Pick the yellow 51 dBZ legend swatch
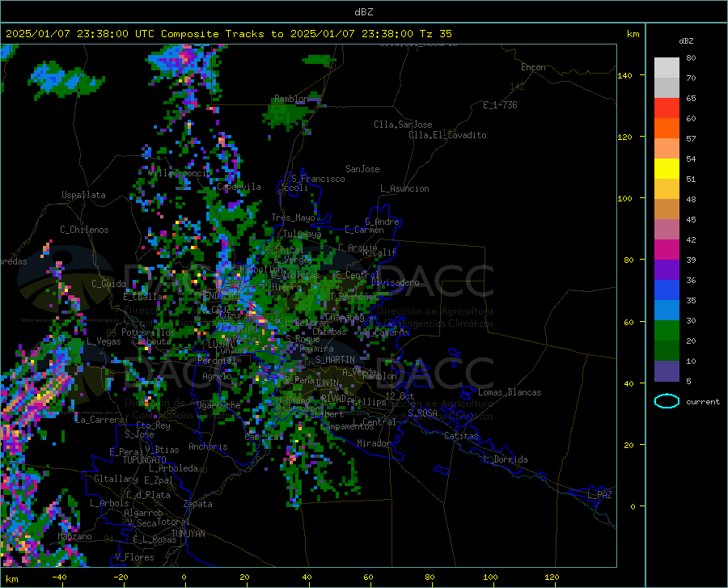This screenshot has width=728, height=588. [667, 169]
